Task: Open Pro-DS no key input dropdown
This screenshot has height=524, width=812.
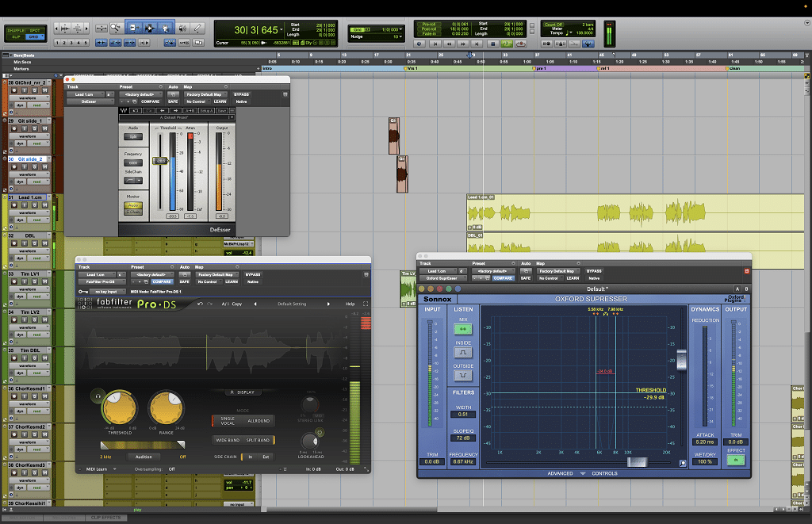Action: click(108, 292)
